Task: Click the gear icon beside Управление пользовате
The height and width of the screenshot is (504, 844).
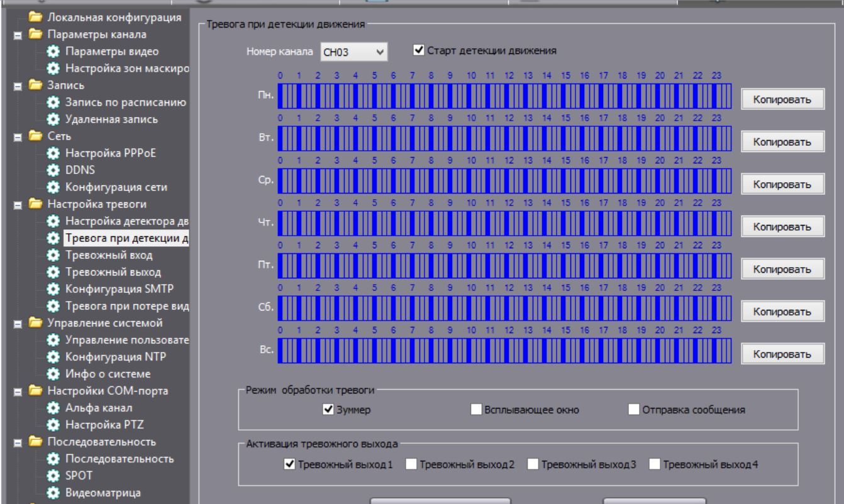Action: click(55, 340)
